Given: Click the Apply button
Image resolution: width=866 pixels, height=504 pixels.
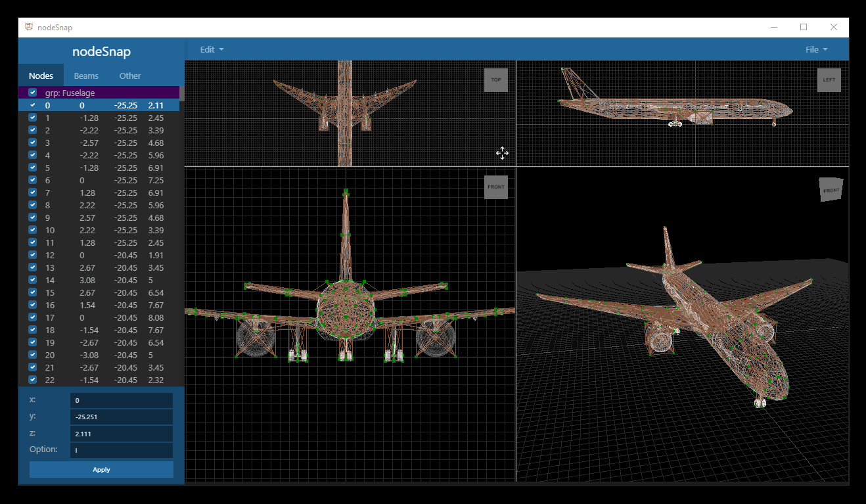Looking at the screenshot, I should tap(101, 470).
